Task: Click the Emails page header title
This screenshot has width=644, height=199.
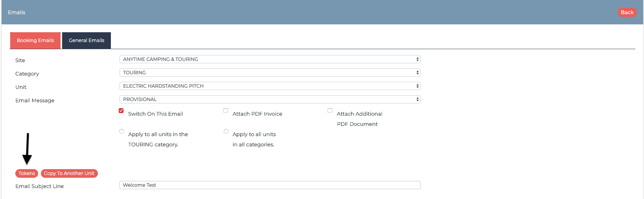Action: click(x=17, y=13)
